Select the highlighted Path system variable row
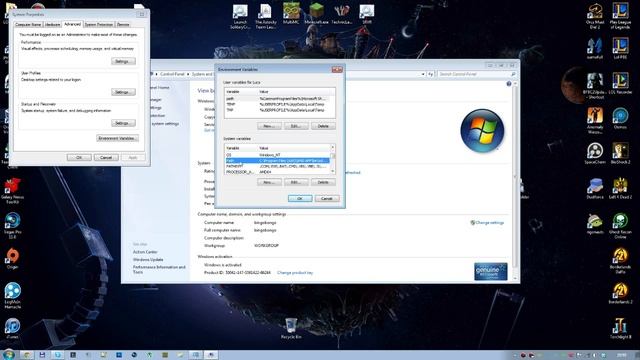 click(277, 161)
